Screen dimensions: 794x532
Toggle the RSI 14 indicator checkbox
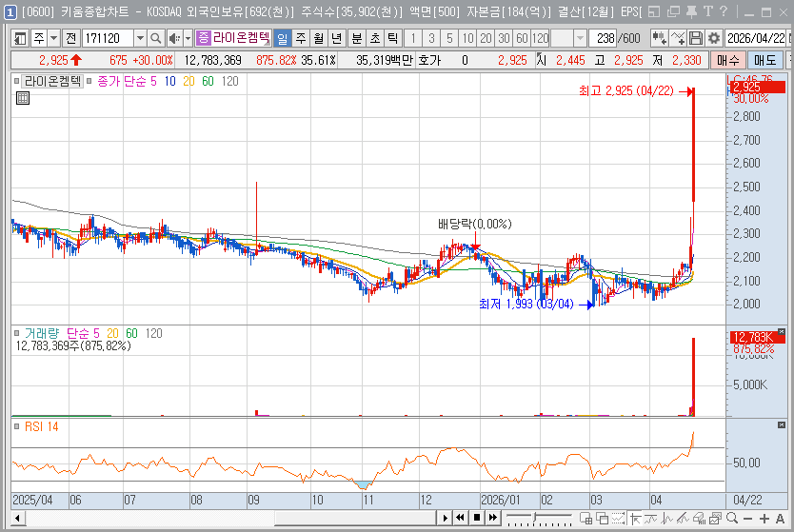[17, 426]
